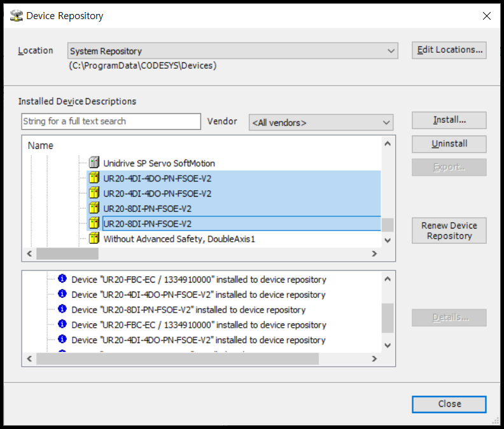Click the Uninstall button
The height and width of the screenshot is (429, 504).
click(x=449, y=144)
